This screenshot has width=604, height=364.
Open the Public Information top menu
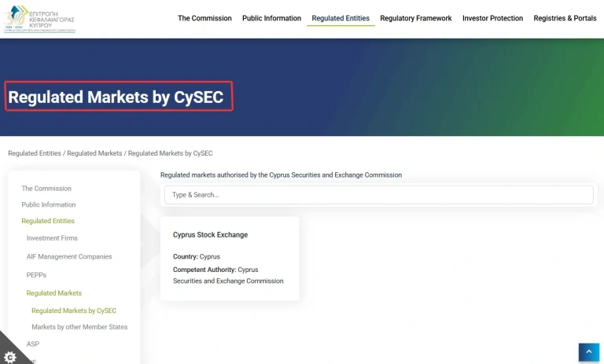[271, 18]
